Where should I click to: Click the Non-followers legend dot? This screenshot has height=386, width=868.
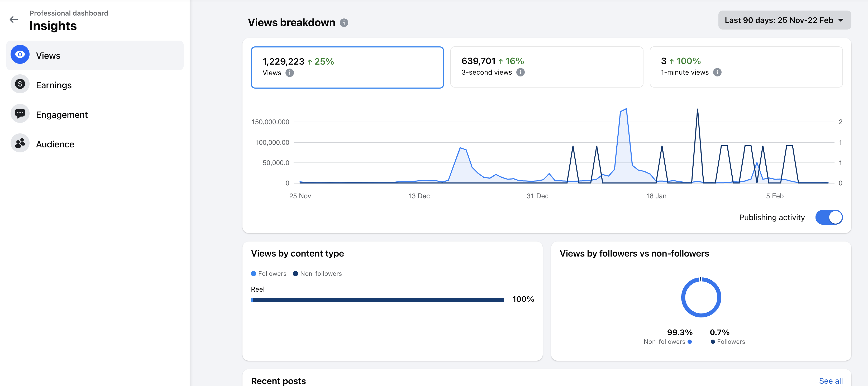[x=295, y=273]
